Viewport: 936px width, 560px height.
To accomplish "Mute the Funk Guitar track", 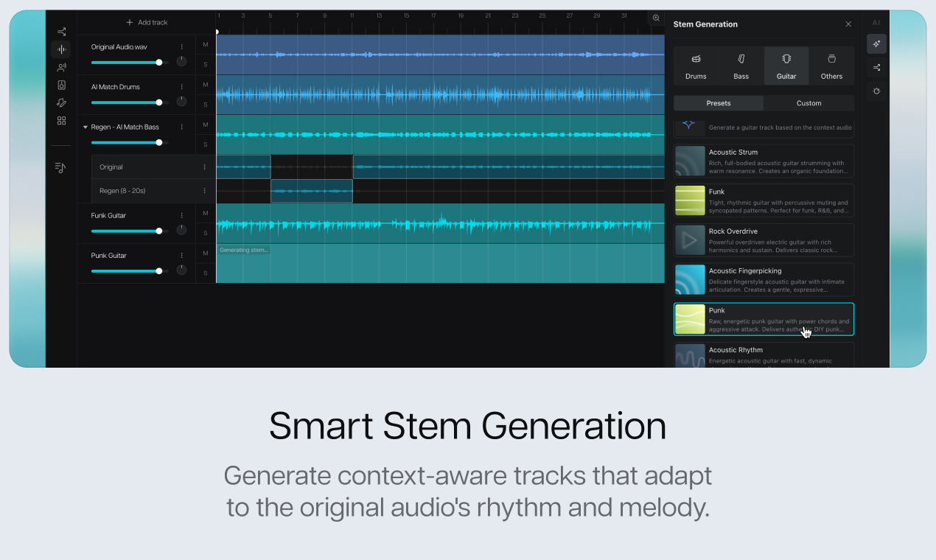I will click(x=206, y=214).
